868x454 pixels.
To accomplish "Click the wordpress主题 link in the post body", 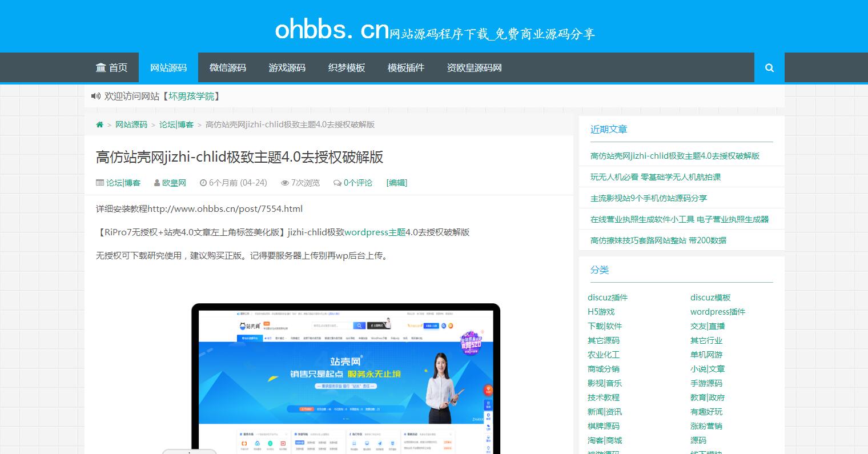I will point(375,232).
